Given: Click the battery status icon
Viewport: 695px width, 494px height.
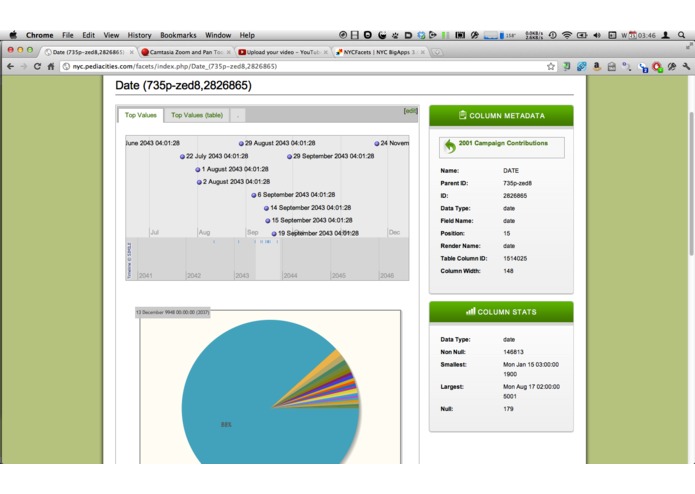Looking at the screenshot, I should click(582, 35).
